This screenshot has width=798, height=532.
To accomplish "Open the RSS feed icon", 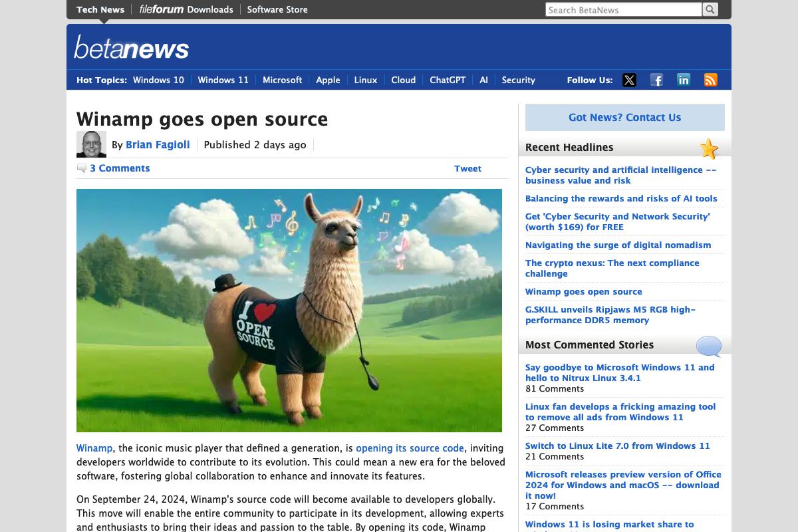I will [711, 80].
